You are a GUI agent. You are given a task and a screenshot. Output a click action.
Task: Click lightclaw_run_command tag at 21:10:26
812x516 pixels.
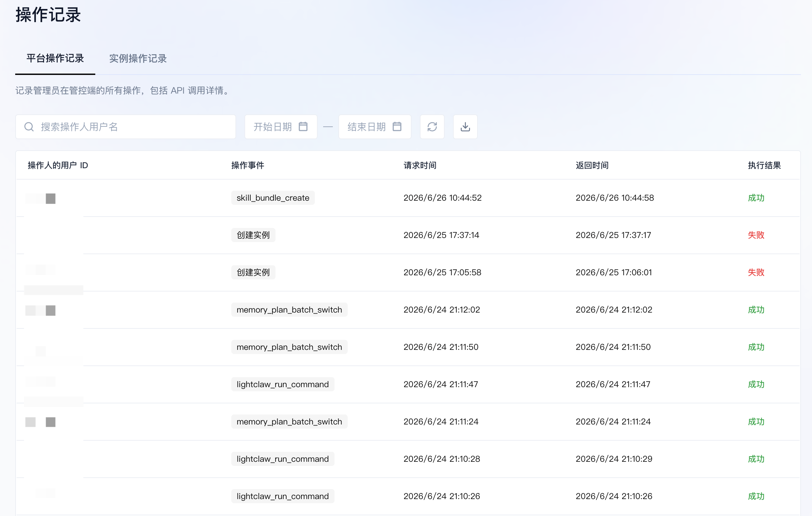282,496
